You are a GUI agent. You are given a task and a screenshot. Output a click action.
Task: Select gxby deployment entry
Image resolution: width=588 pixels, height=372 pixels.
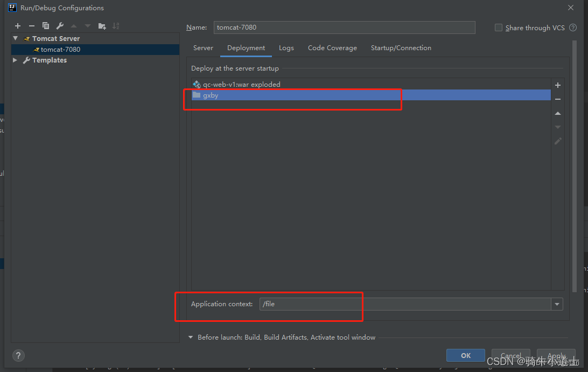[x=371, y=95]
